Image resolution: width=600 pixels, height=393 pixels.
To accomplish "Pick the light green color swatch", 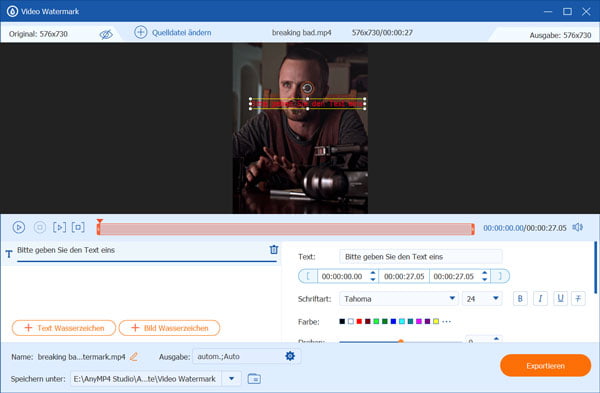I will click(x=376, y=321).
